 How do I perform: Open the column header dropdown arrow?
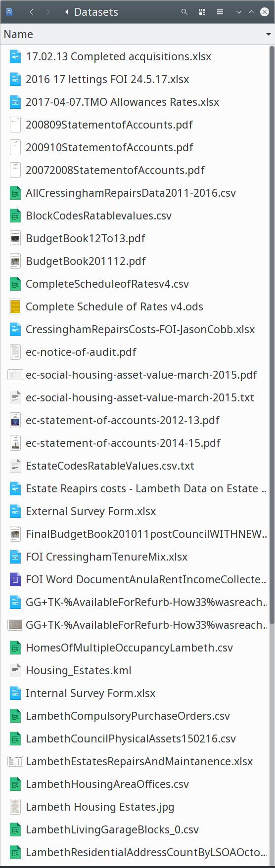[x=269, y=35]
